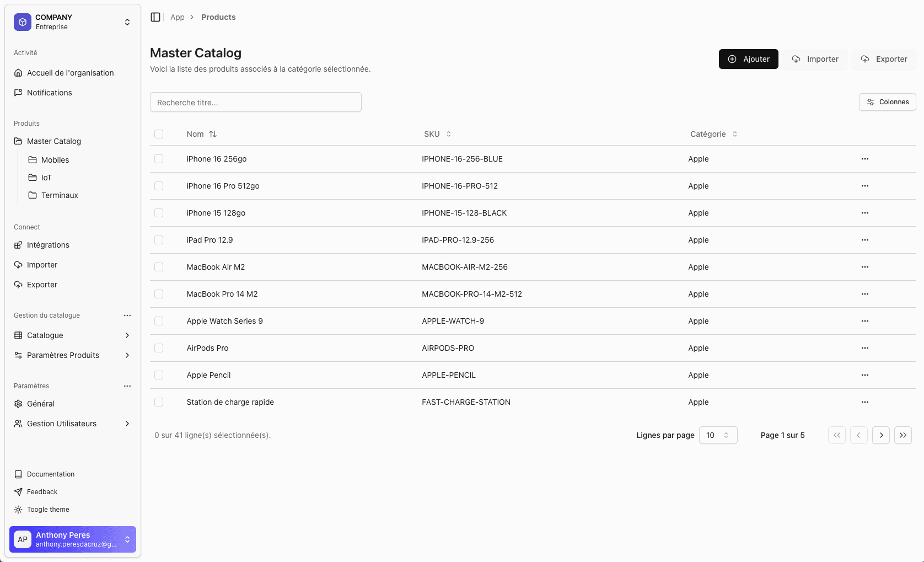Tick MacBook Pro 14 M2 checkbox
This screenshot has height=562, width=924.
tap(159, 294)
